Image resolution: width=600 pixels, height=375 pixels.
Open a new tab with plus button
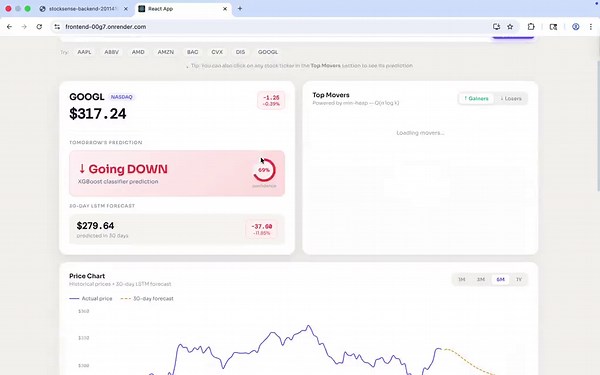[240, 8]
